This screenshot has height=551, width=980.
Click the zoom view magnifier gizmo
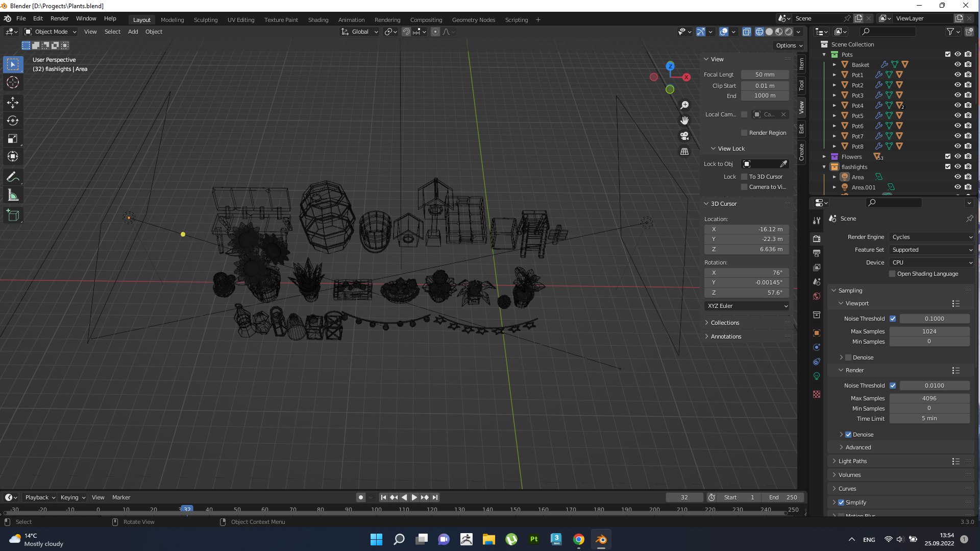[x=684, y=105]
